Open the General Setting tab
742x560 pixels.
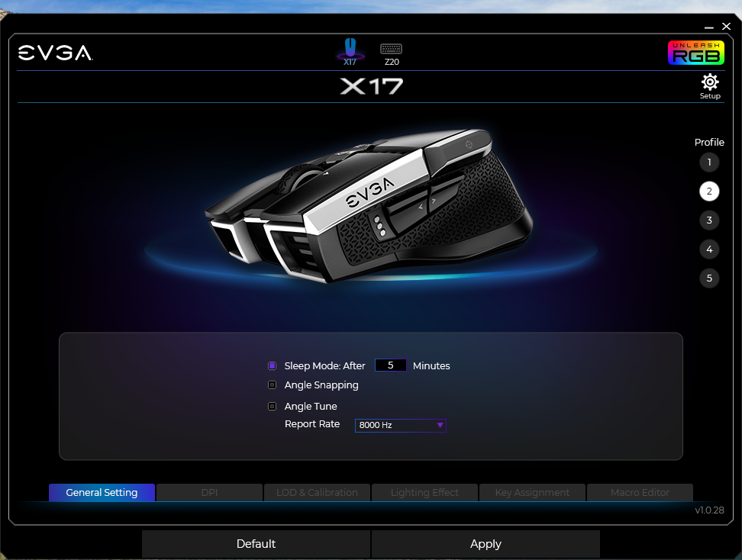click(x=102, y=492)
